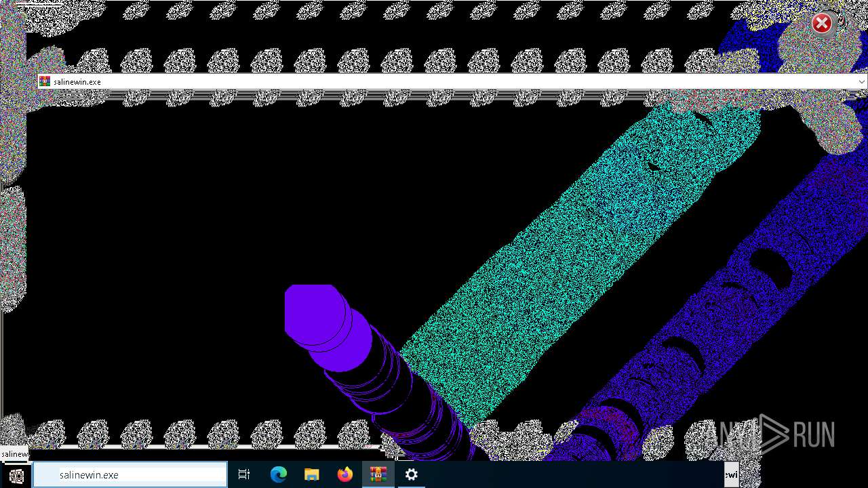The width and height of the screenshot is (868, 488).
Task: Open the Windows Start menu
Action: [x=16, y=475]
